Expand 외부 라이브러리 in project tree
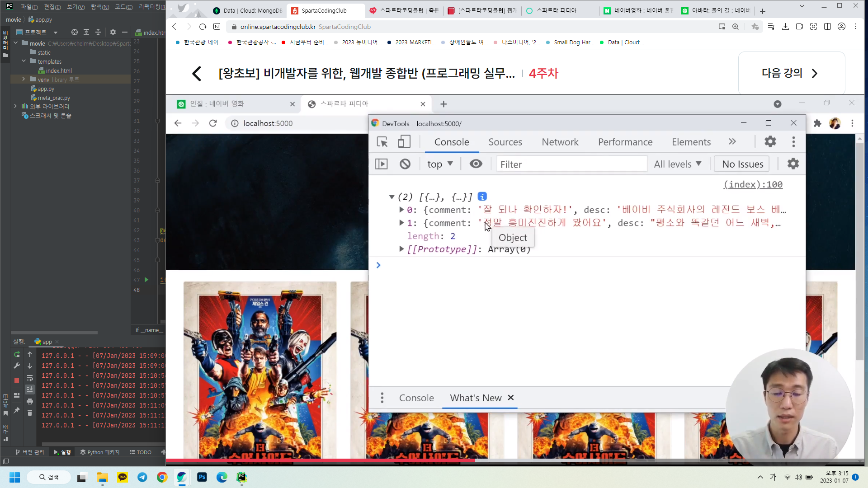 point(15,106)
